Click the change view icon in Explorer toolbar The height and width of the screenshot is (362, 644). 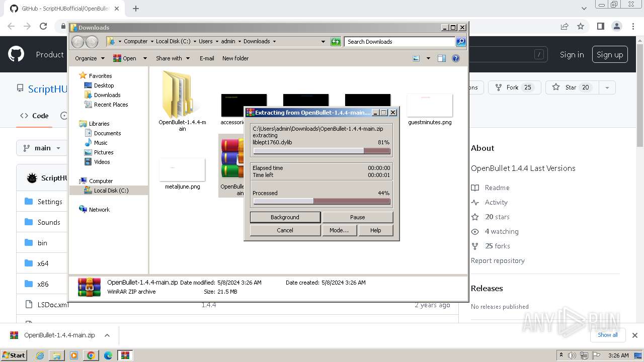pyautogui.click(x=416, y=58)
